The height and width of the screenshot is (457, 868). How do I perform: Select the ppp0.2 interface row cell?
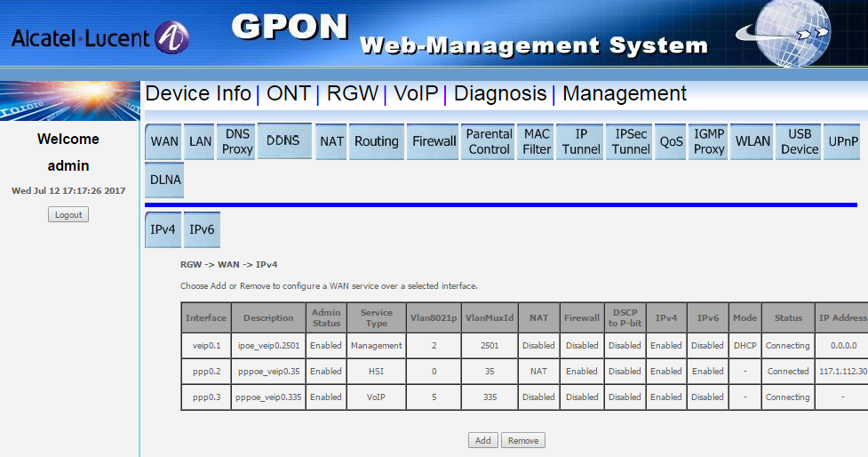pos(206,371)
